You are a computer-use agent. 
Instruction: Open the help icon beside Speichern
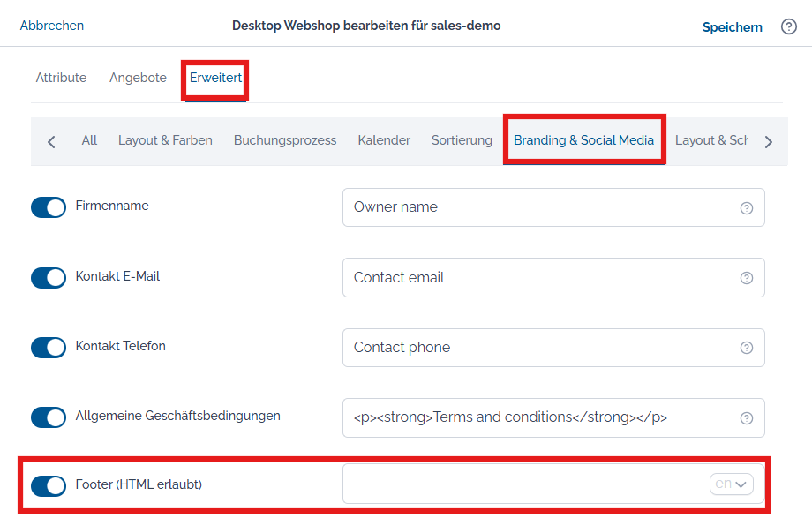click(788, 26)
